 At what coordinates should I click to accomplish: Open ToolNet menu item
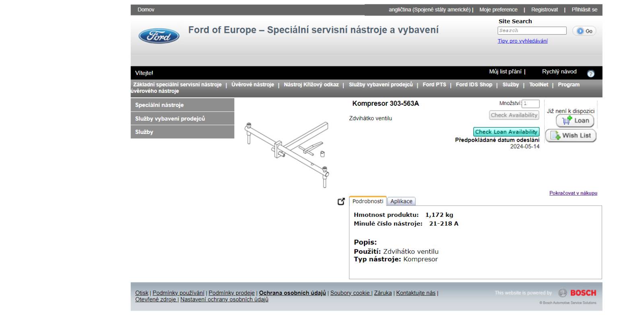(x=539, y=84)
